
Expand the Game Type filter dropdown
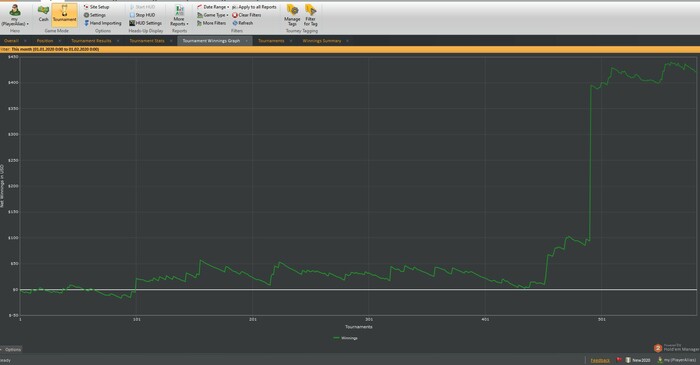212,15
